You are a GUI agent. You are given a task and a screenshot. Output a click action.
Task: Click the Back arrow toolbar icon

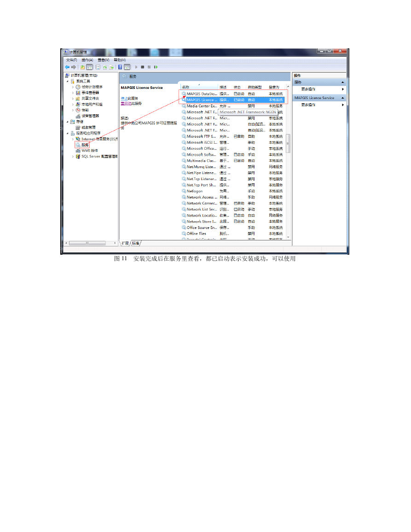(x=67, y=67)
